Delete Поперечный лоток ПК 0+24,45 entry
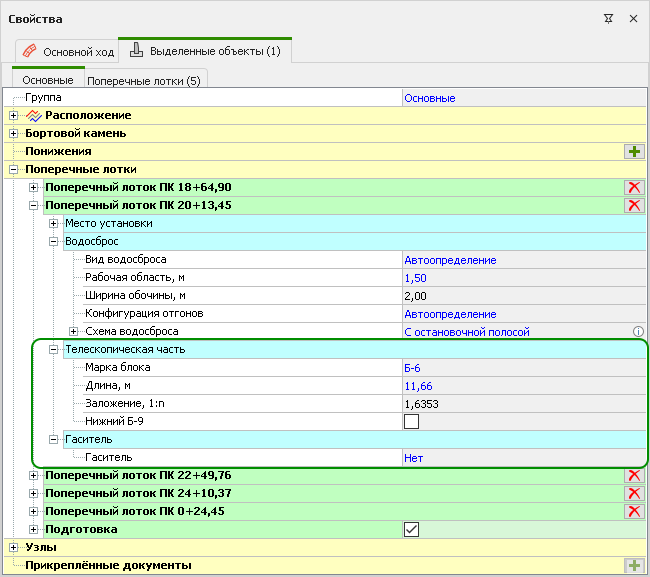The height and width of the screenshot is (577, 650). tap(633, 511)
